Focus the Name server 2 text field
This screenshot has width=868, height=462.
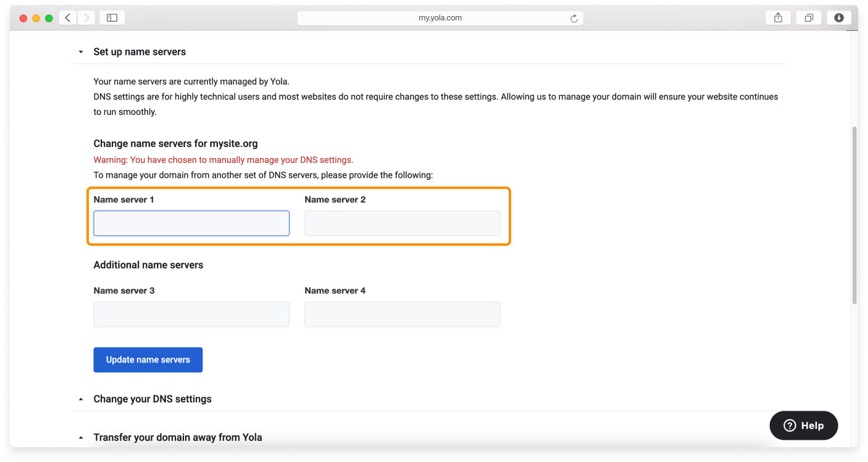(402, 224)
